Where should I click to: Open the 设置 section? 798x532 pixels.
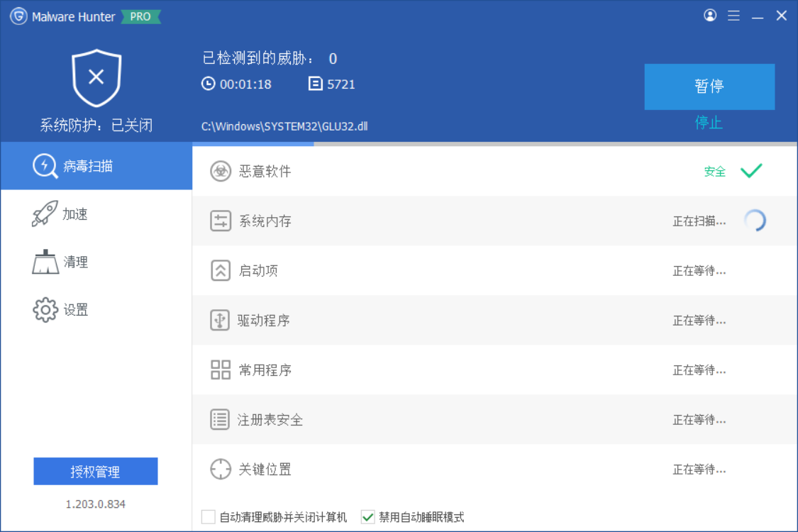click(96, 309)
